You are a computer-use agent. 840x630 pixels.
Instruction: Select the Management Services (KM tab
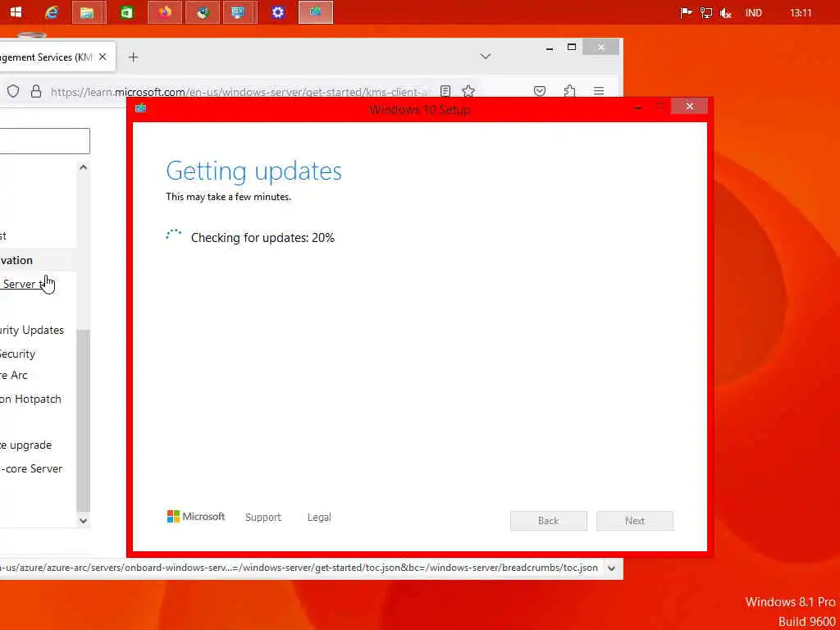point(47,57)
